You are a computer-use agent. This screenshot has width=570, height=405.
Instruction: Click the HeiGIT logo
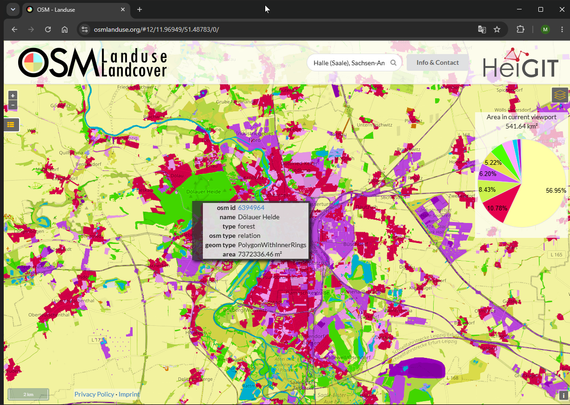[521, 63]
